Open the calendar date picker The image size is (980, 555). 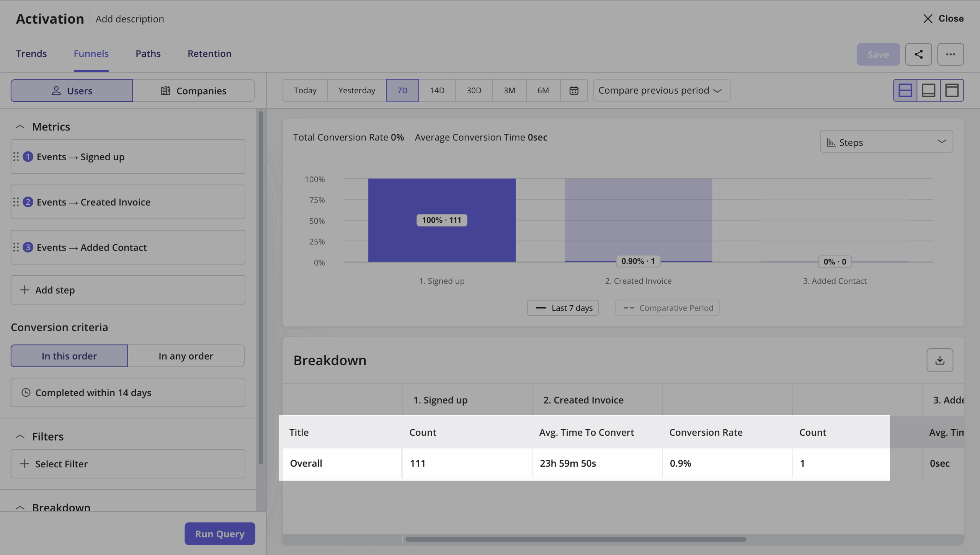click(573, 90)
